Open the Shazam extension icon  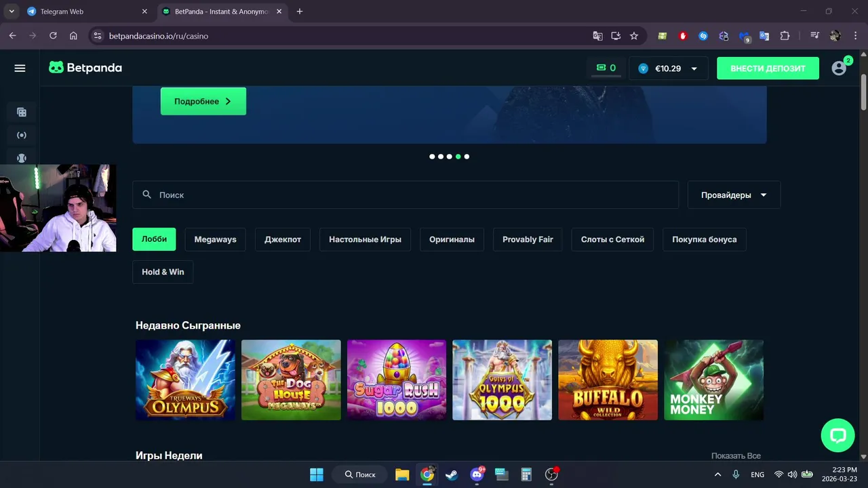[703, 36]
